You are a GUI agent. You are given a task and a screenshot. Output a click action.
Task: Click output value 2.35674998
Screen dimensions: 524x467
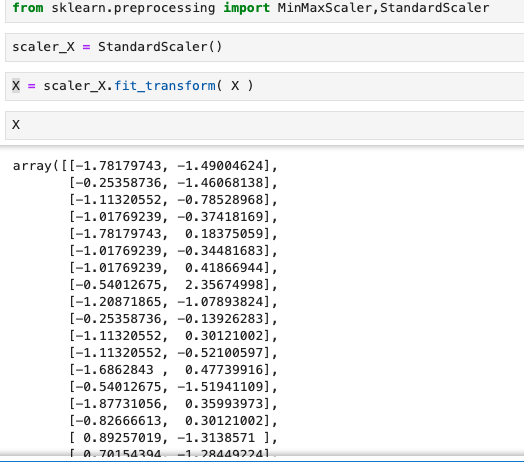point(225,285)
